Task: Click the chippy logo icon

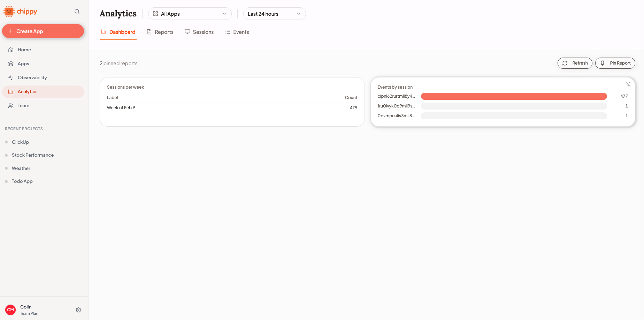Action: [9, 12]
